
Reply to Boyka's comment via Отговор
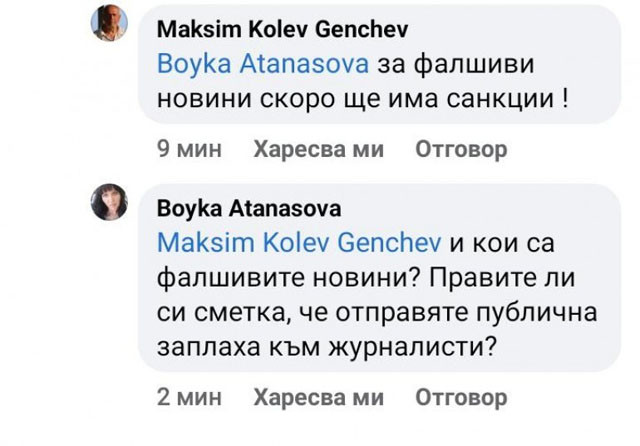pos(461,398)
